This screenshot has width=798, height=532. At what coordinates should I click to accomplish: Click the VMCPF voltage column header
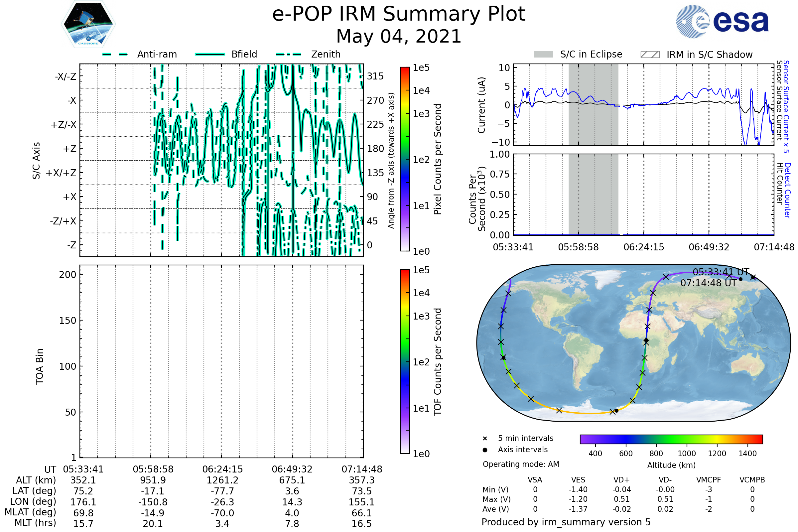coord(709,480)
